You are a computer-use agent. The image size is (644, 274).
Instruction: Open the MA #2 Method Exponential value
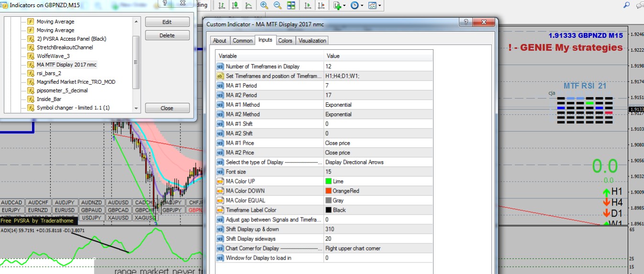[378, 114]
